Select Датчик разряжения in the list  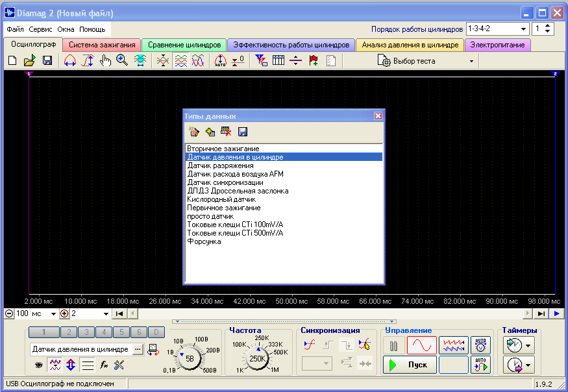[x=284, y=165]
